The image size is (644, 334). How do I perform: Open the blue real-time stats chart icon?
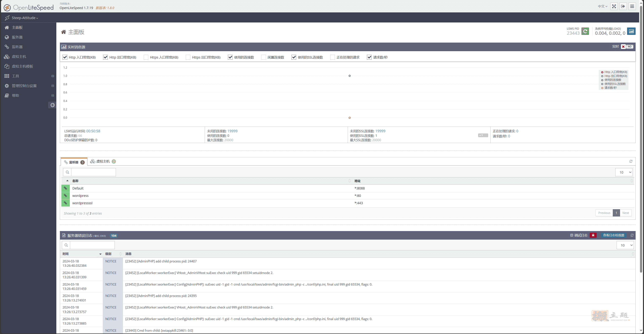pos(631,31)
